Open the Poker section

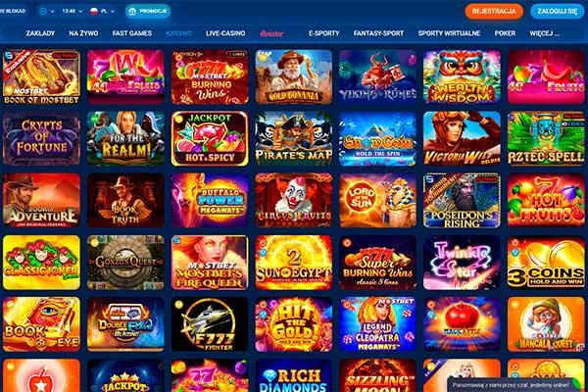[505, 33]
